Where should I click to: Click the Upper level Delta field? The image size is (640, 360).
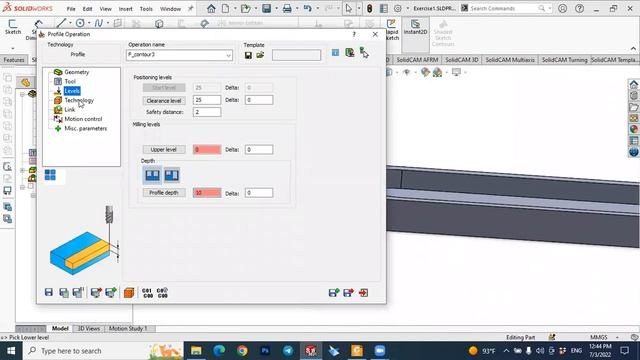coord(259,149)
